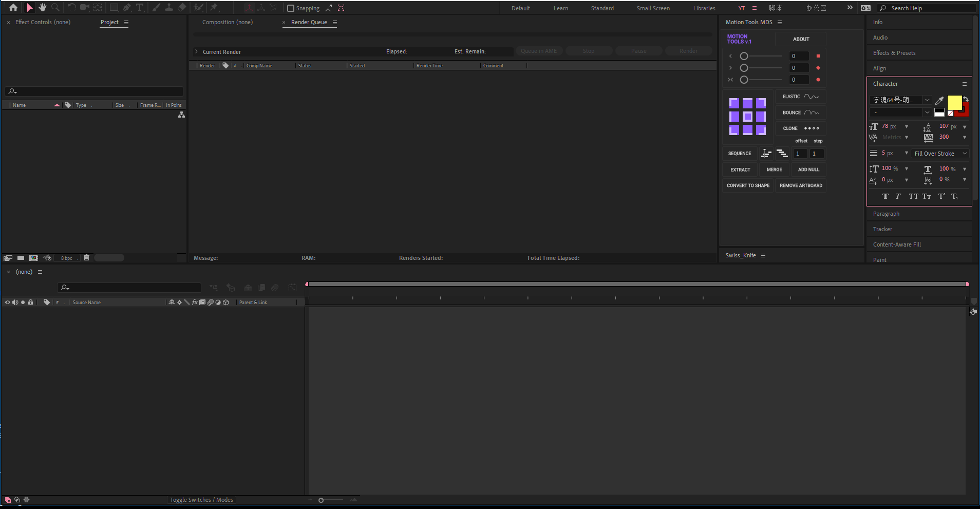Create a new folder in Project panel

point(21,258)
